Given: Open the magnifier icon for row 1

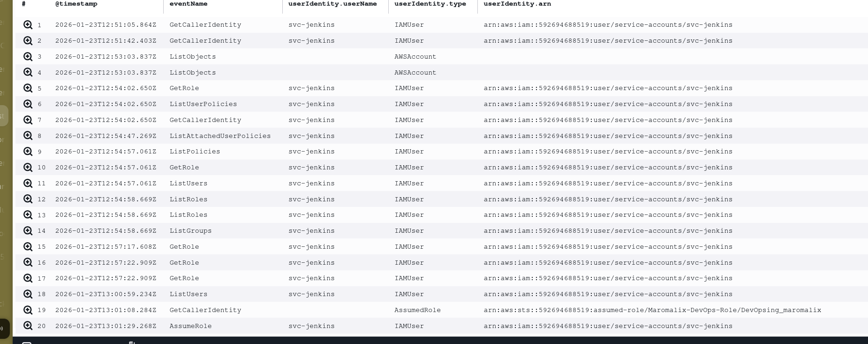Looking at the screenshot, I should point(28,25).
